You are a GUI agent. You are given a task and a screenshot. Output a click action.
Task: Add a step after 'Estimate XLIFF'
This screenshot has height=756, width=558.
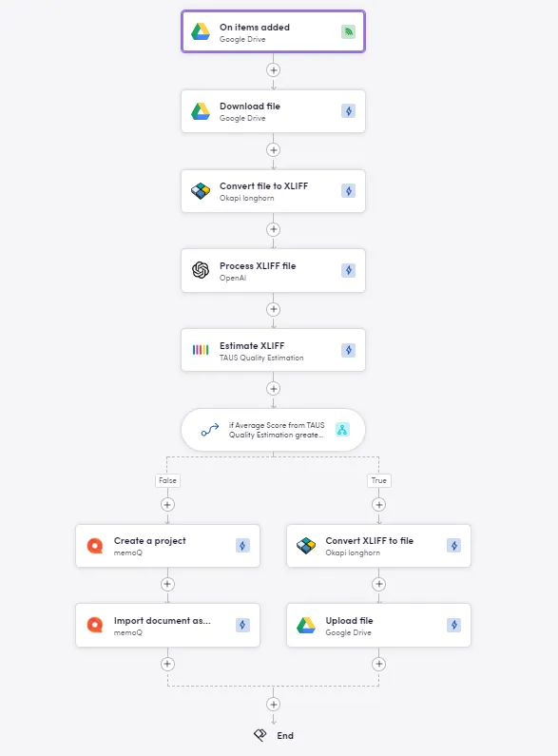(273, 389)
